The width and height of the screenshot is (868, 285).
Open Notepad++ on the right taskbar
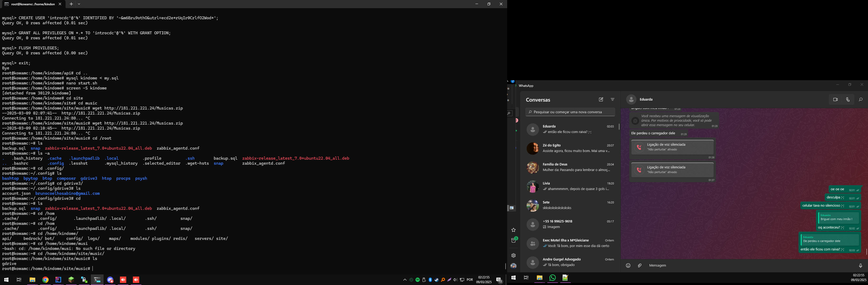tap(565, 278)
